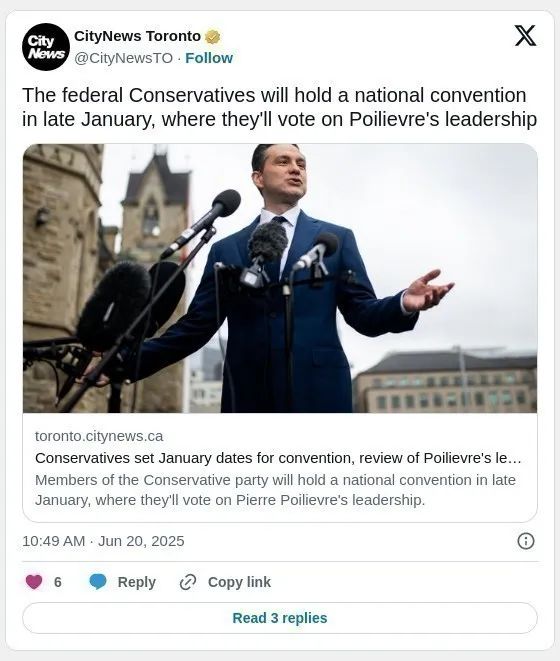Like the tweet with heart icon
Viewport: 560px width, 661px height.
coord(34,582)
